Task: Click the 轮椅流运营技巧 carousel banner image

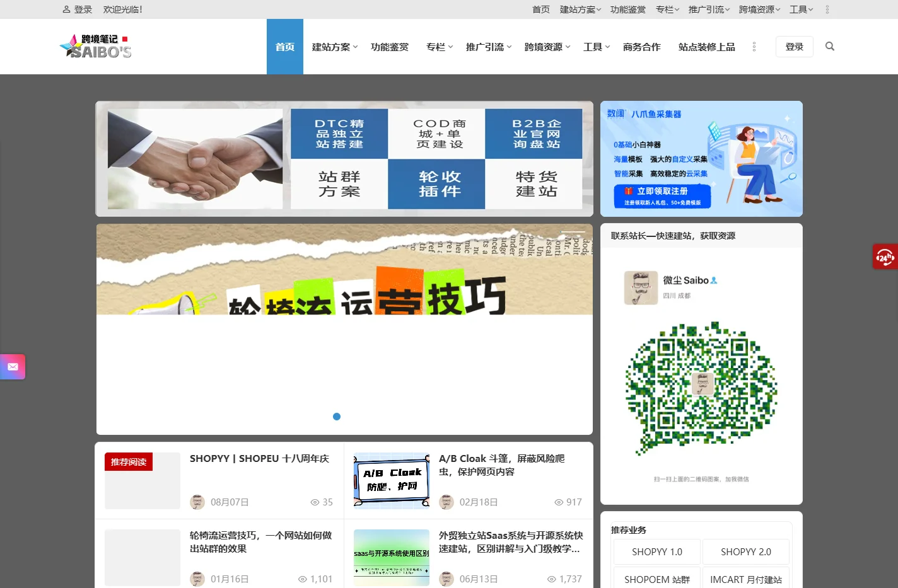Action: pyautogui.click(x=344, y=269)
